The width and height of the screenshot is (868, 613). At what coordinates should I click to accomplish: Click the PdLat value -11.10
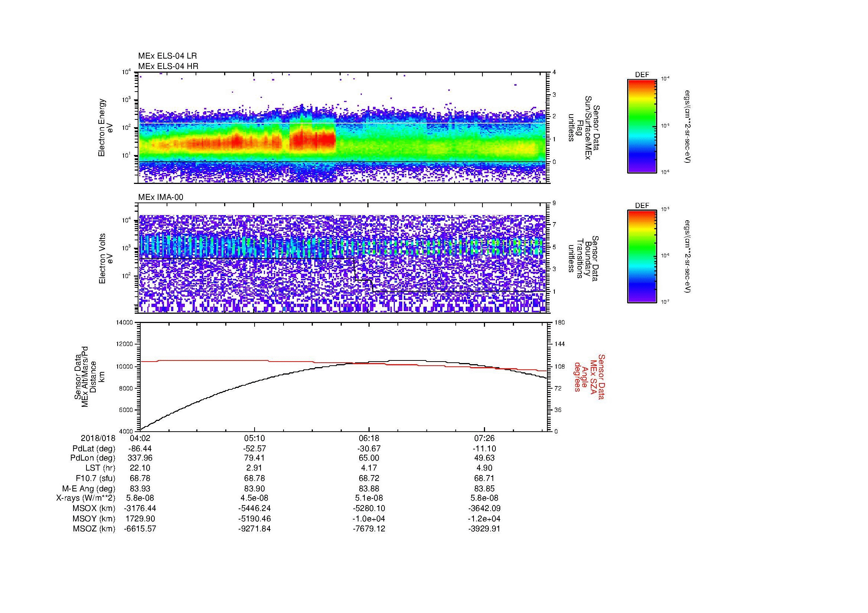(484, 449)
